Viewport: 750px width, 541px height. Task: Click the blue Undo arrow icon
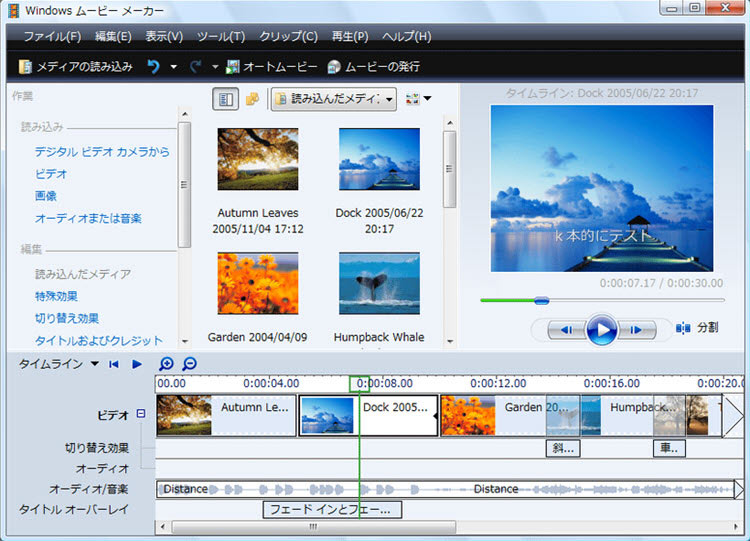coord(154,66)
